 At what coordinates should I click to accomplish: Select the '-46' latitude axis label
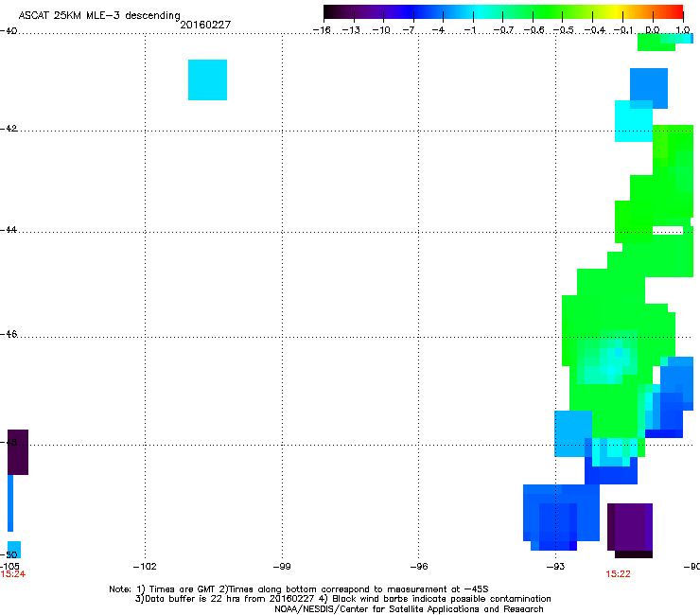click(x=9, y=335)
